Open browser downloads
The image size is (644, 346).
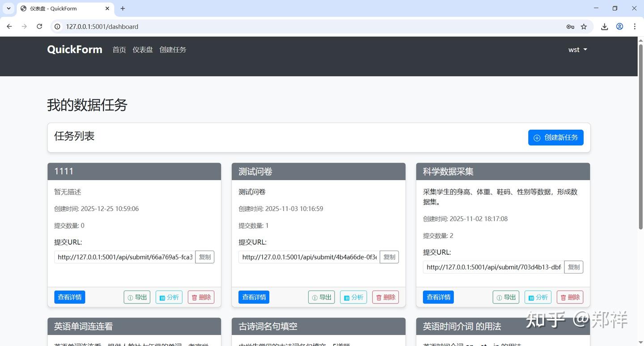pyautogui.click(x=604, y=26)
